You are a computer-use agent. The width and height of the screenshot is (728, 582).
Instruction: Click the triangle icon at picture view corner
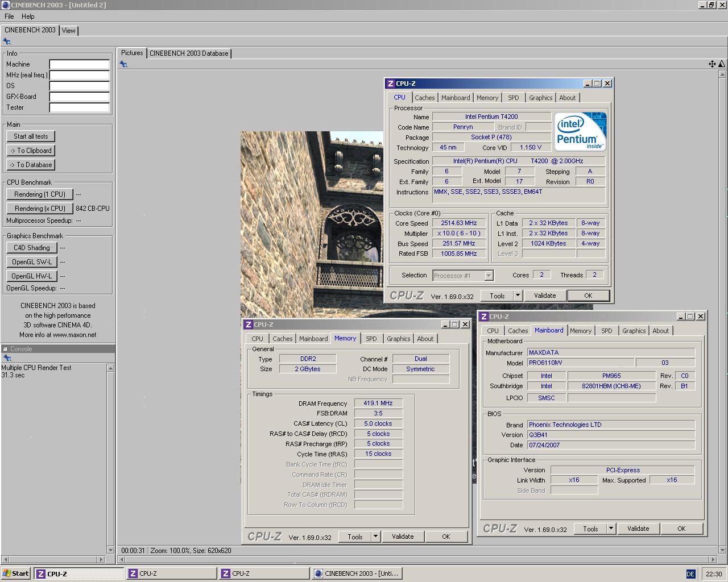tap(722, 64)
